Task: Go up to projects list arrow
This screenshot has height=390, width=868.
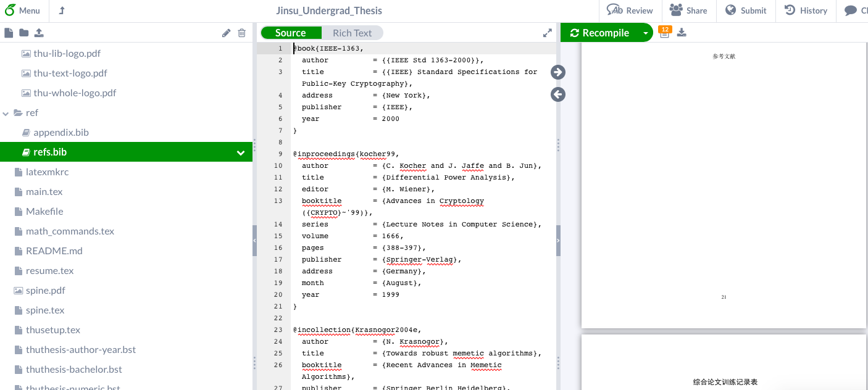Action: click(62, 10)
